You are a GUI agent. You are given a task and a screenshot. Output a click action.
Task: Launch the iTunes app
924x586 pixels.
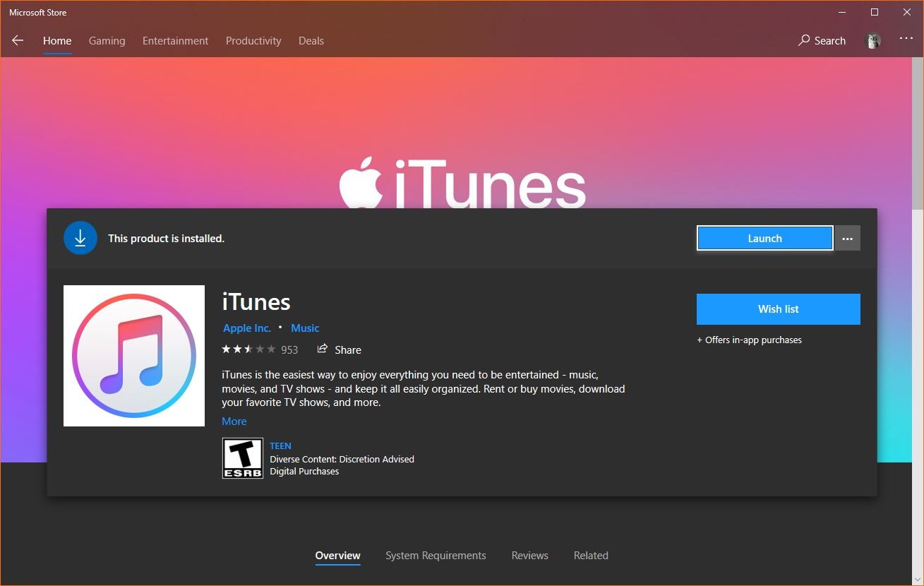click(765, 239)
